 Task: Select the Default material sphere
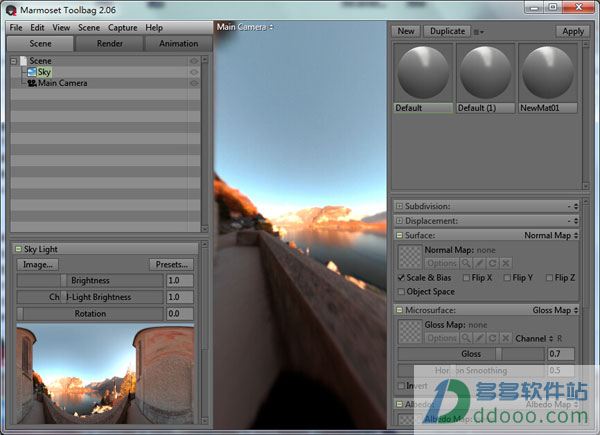(423, 72)
